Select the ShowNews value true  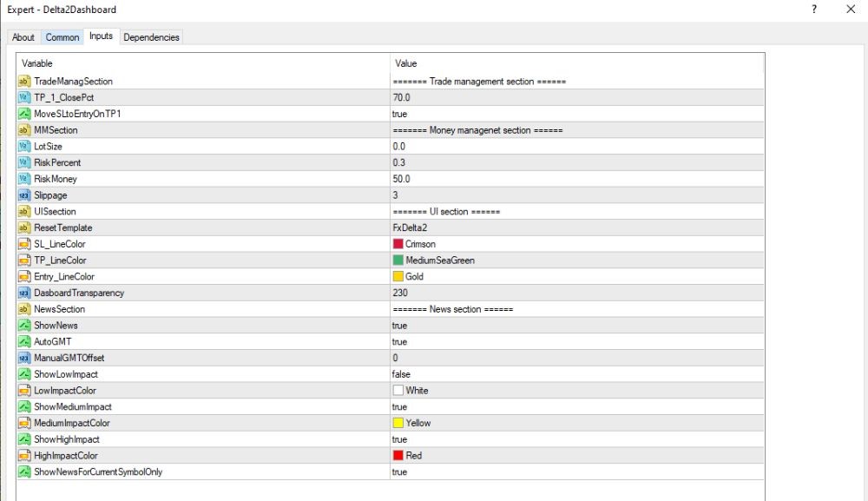[399, 326]
